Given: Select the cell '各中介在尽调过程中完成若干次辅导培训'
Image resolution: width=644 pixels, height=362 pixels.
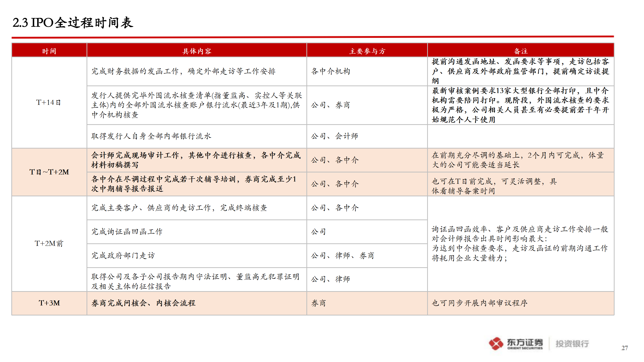Looking at the screenshot, I should (x=197, y=184).
